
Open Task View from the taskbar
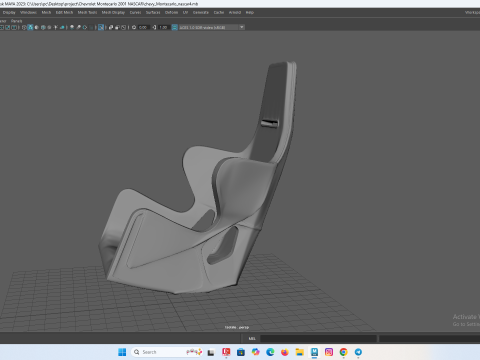[x=211, y=352]
